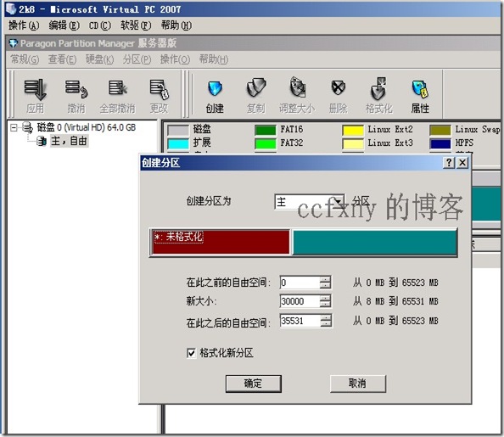Click the Resize (调整大小) partition icon
This screenshot has width=504, height=437.
pyautogui.click(x=298, y=87)
